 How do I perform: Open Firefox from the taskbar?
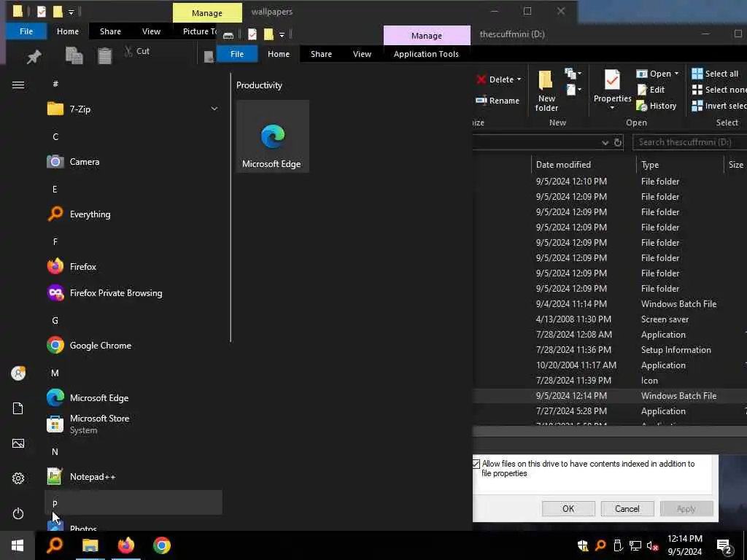(125, 545)
